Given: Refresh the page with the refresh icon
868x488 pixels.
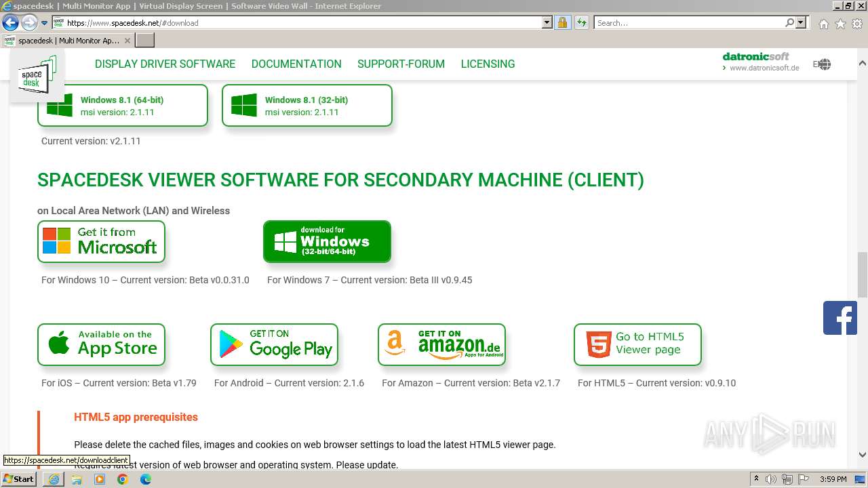Looking at the screenshot, I should (x=582, y=22).
